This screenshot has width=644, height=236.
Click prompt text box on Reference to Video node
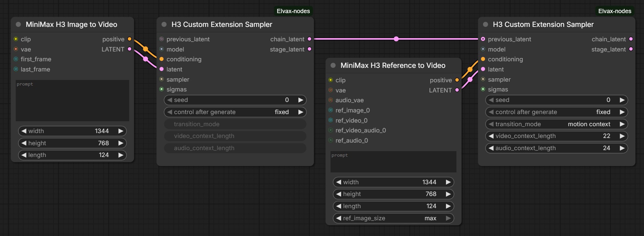[x=393, y=162]
